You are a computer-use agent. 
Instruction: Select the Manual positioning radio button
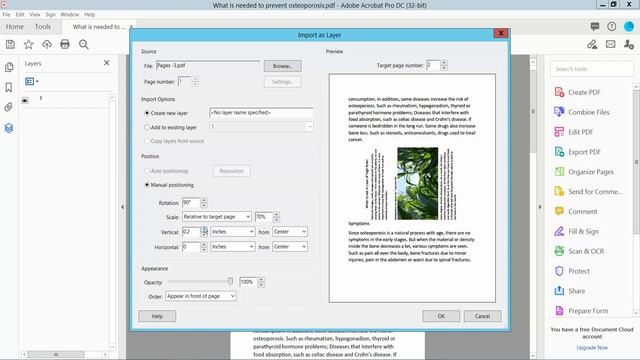click(x=147, y=185)
